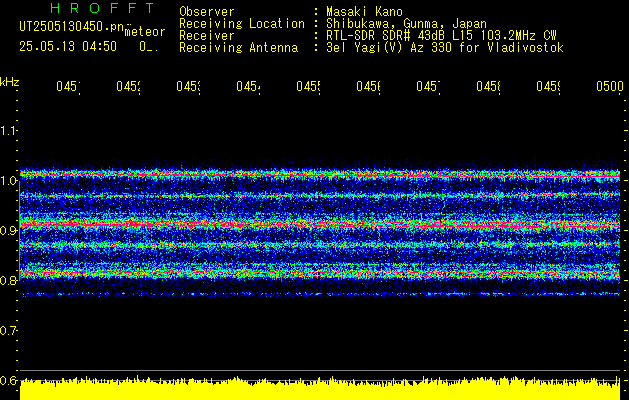Click the 0452 time axis marker

128,87
